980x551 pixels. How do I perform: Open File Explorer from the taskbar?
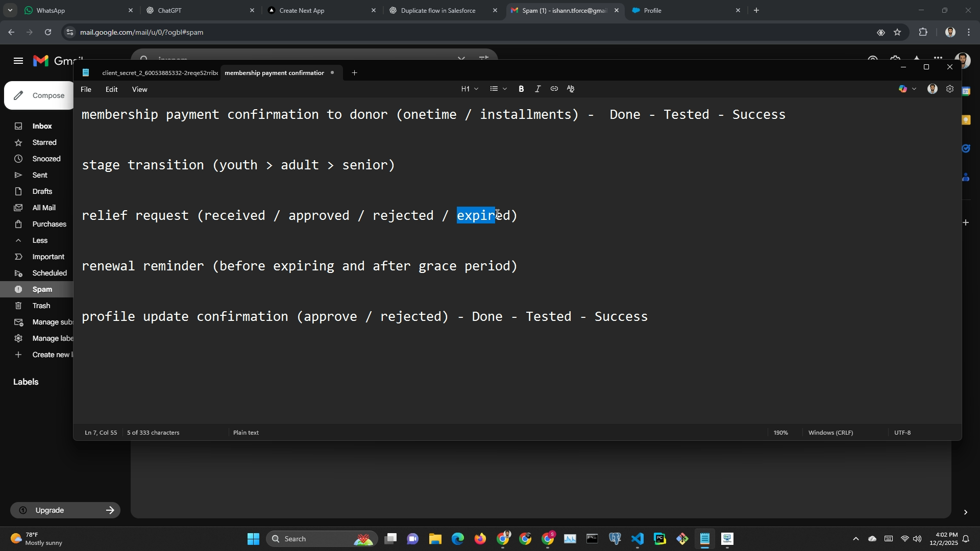pyautogui.click(x=435, y=539)
